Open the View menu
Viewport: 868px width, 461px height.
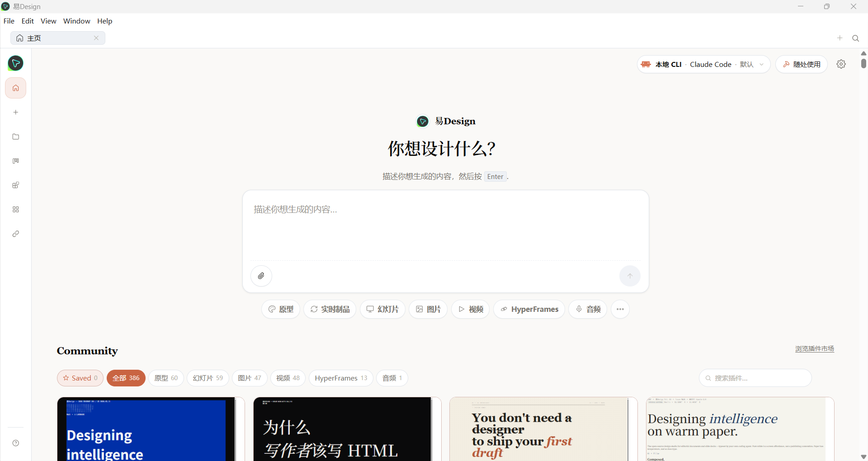click(x=48, y=21)
